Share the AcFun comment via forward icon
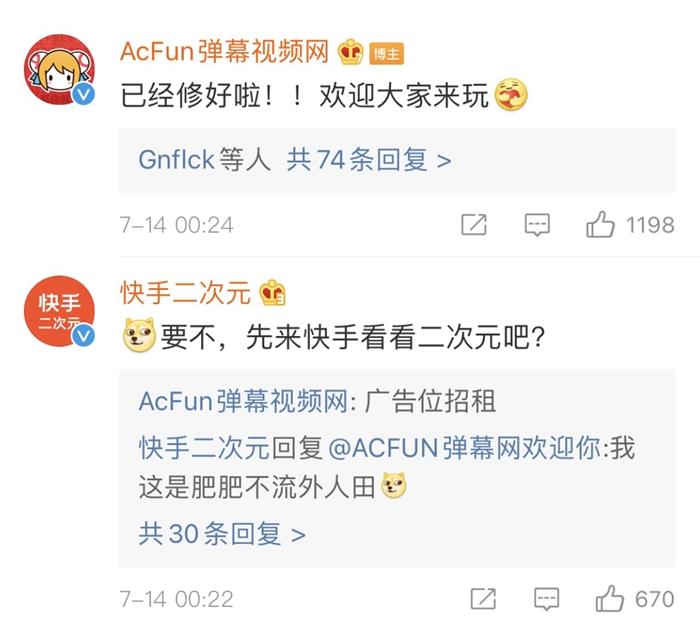Image resolution: width=700 pixels, height=626 pixels. pyautogui.click(x=473, y=225)
